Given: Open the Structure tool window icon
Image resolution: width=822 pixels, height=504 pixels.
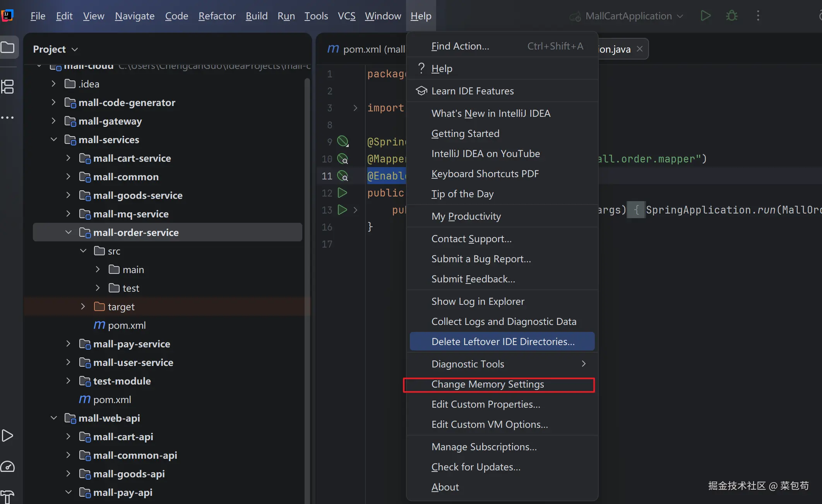Looking at the screenshot, I should tap(8, 87).
